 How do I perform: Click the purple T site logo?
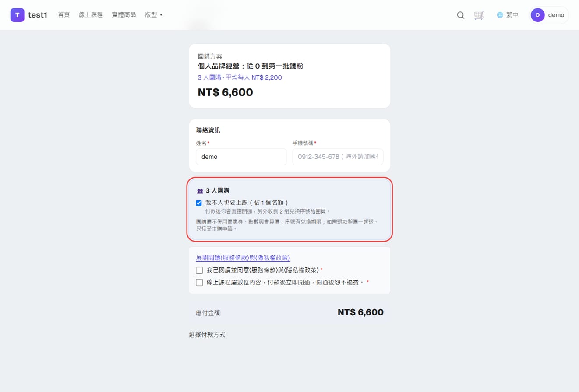click(x=17, y=15)
